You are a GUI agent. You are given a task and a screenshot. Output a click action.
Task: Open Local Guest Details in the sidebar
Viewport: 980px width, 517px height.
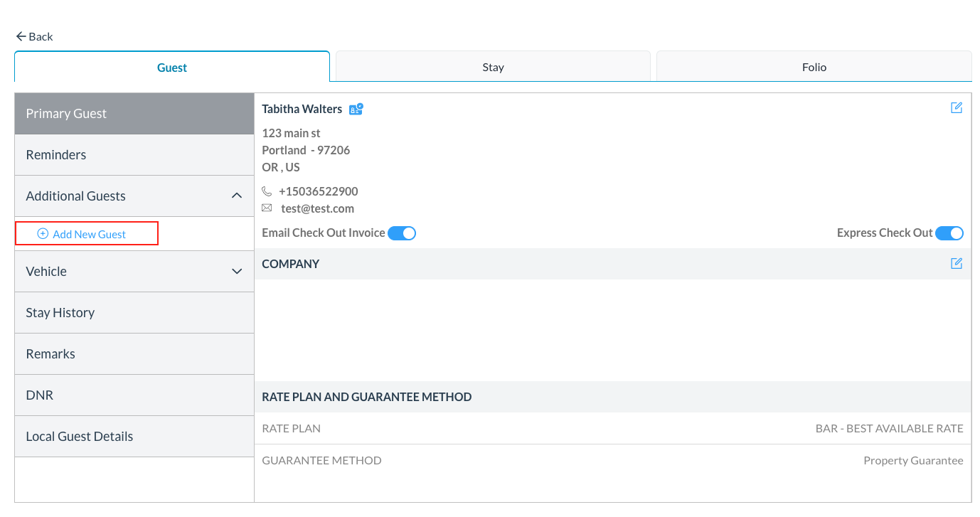(80, 436)
